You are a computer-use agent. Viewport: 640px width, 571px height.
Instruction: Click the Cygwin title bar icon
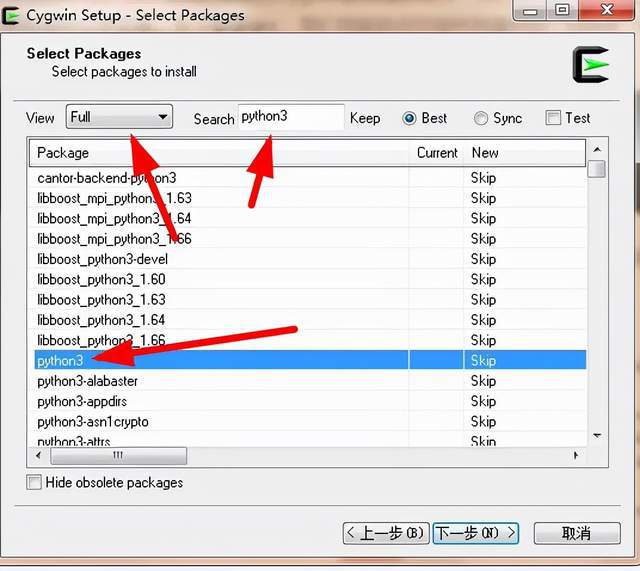tap(10, 16)
